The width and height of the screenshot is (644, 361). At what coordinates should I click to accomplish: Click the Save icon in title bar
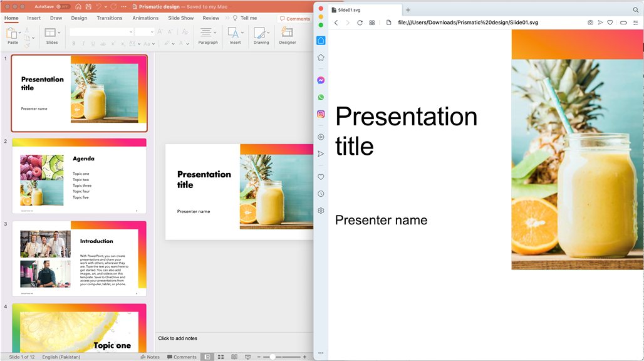coord(89,6)
